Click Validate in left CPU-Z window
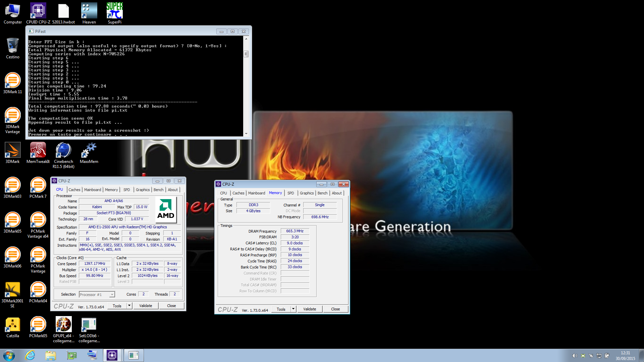Image resolution: width=644 pixels, height=362 pixels. tap(146, 306)
